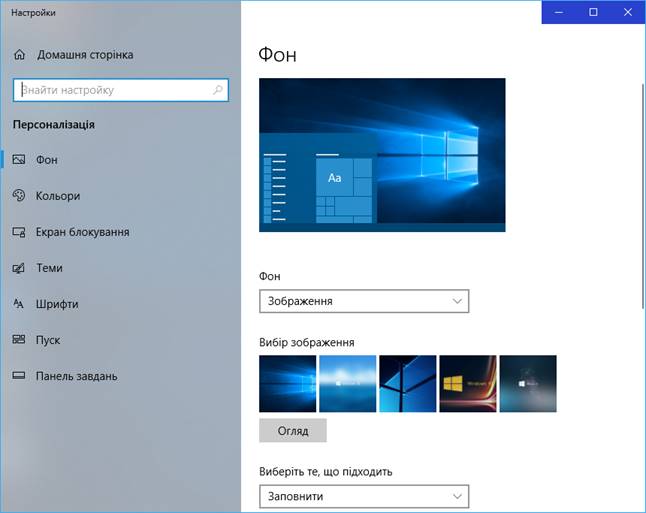The width and height of the screenshot is (646, 513).
Task: Select Фон in the sidebar menu
Action: point(47,160)
